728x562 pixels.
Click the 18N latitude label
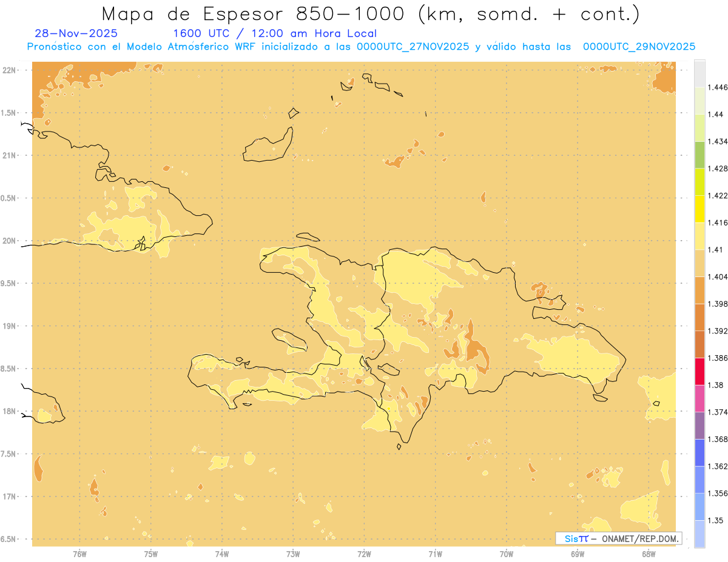pos(9,412)
